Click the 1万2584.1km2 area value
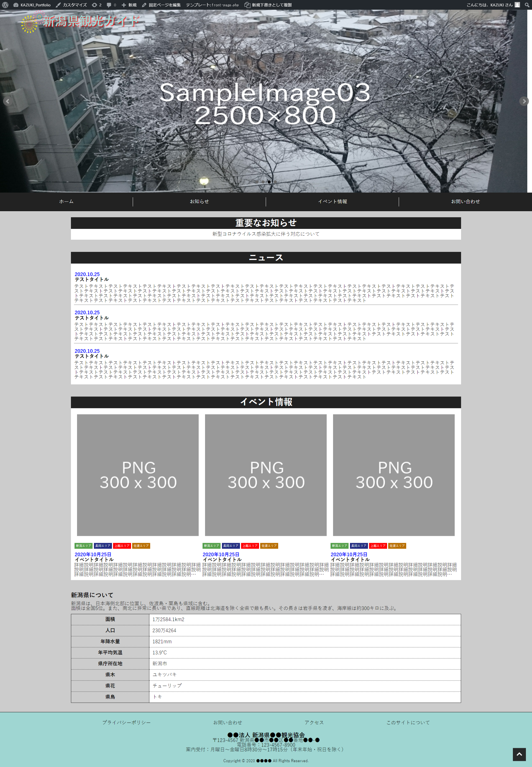532x767 pixels. coord(168,619)
